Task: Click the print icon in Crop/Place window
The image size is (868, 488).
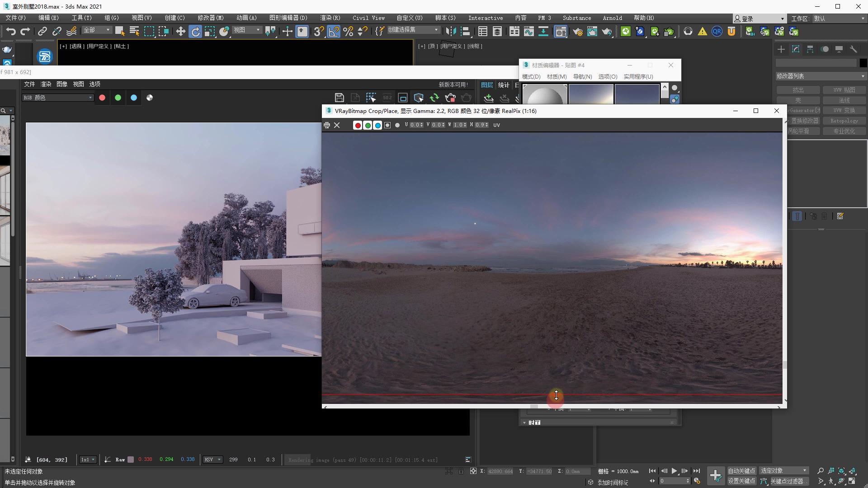Action: (327, 125)
